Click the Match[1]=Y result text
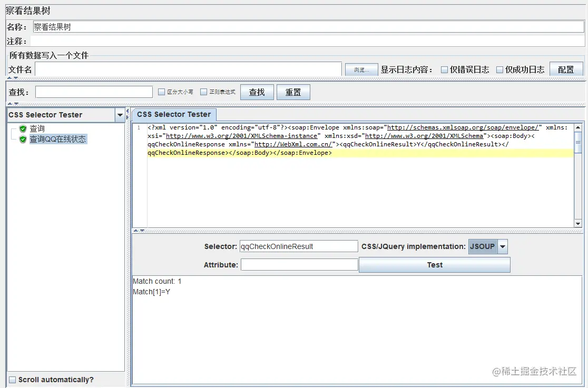 152,292
